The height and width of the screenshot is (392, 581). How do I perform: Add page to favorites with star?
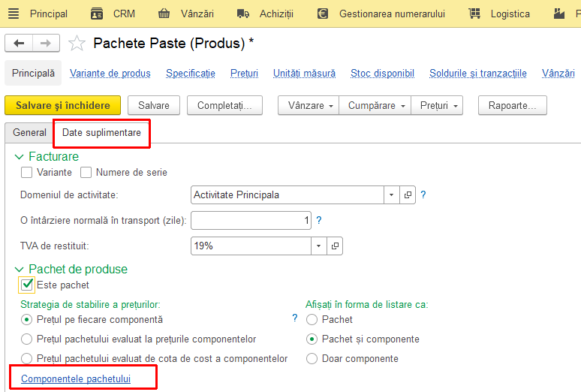click(x=77, y=43)
